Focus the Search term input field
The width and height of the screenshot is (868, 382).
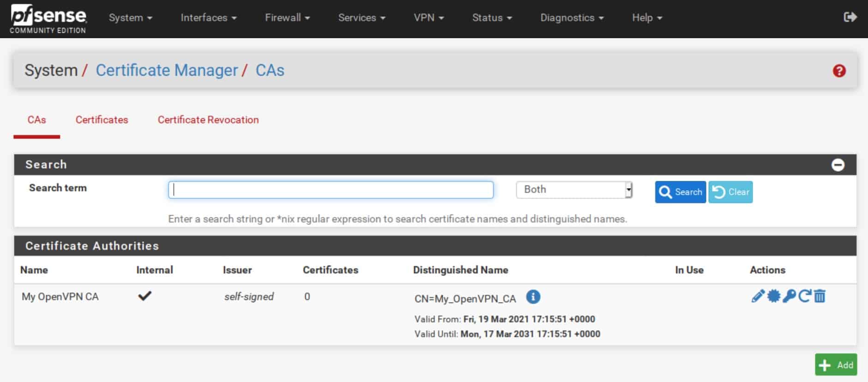[x=331, y=190]
